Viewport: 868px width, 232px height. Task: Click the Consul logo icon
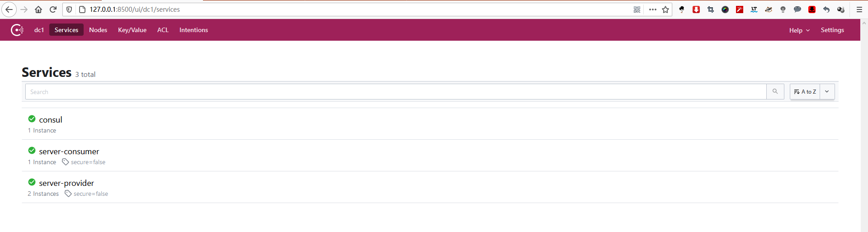pos(17,30)
